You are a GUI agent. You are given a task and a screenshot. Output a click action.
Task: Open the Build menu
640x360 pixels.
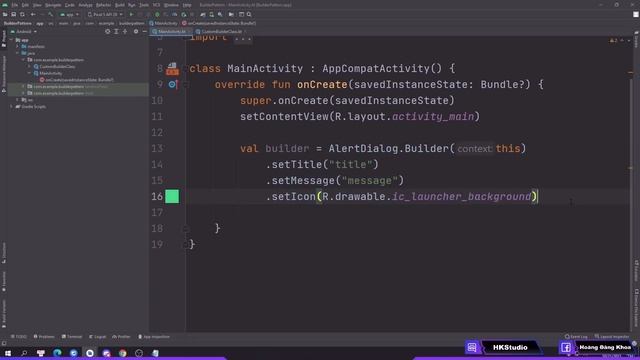click(x=120, y=5)
